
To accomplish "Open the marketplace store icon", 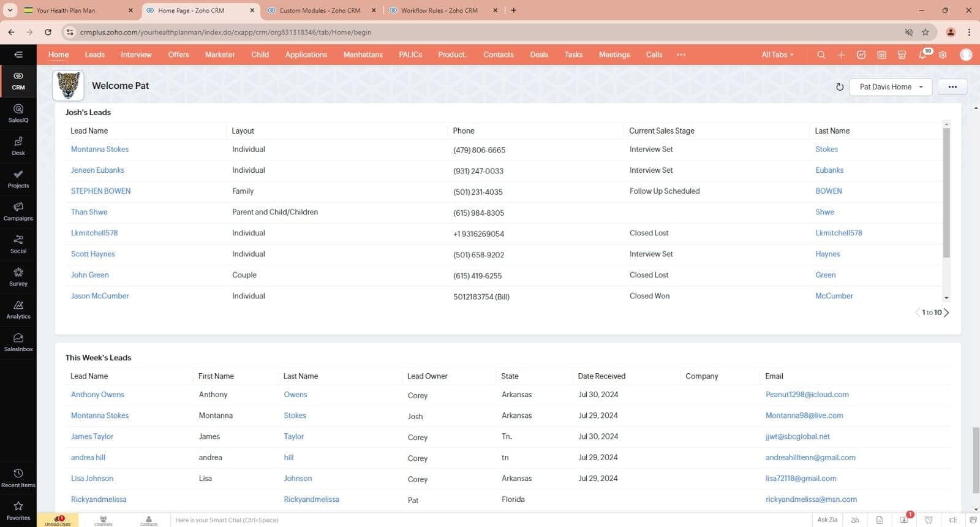I will pos(902,55).
